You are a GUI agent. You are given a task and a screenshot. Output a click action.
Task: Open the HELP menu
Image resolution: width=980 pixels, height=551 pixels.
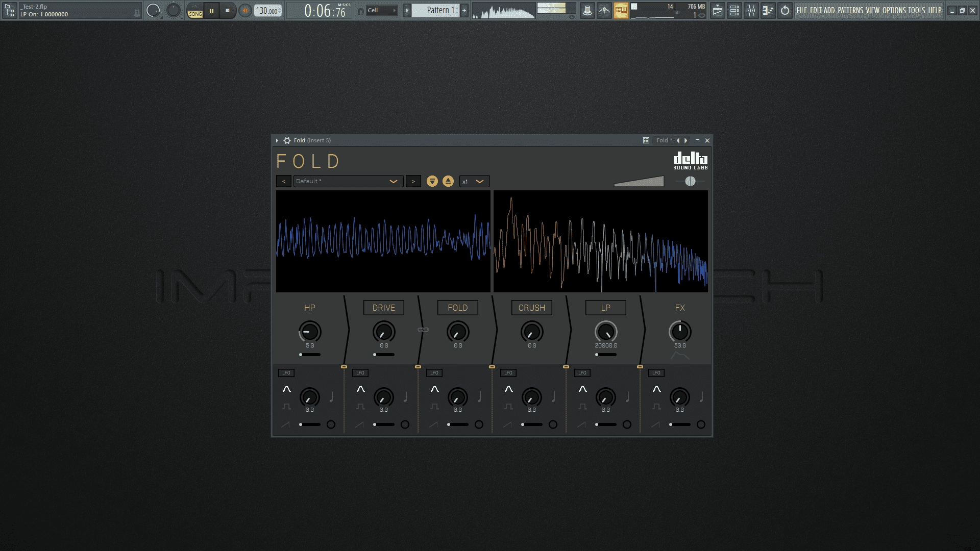tap(935, 10)
